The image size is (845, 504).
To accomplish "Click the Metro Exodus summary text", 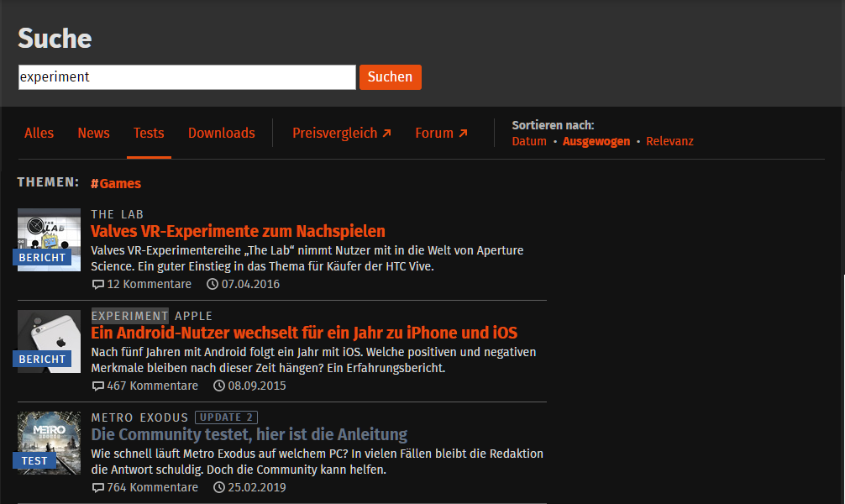I will (317, 461).
